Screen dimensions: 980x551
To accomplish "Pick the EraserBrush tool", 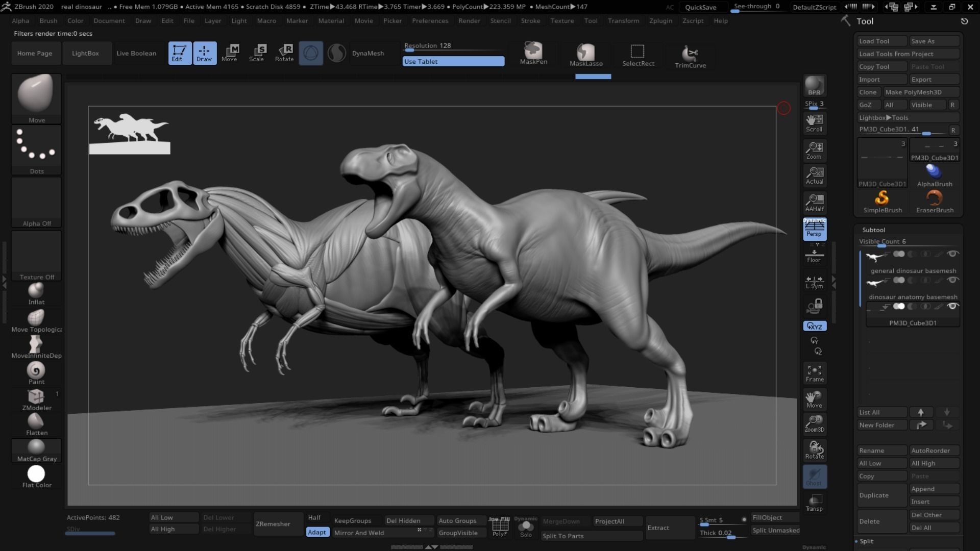I will point(935,202).
